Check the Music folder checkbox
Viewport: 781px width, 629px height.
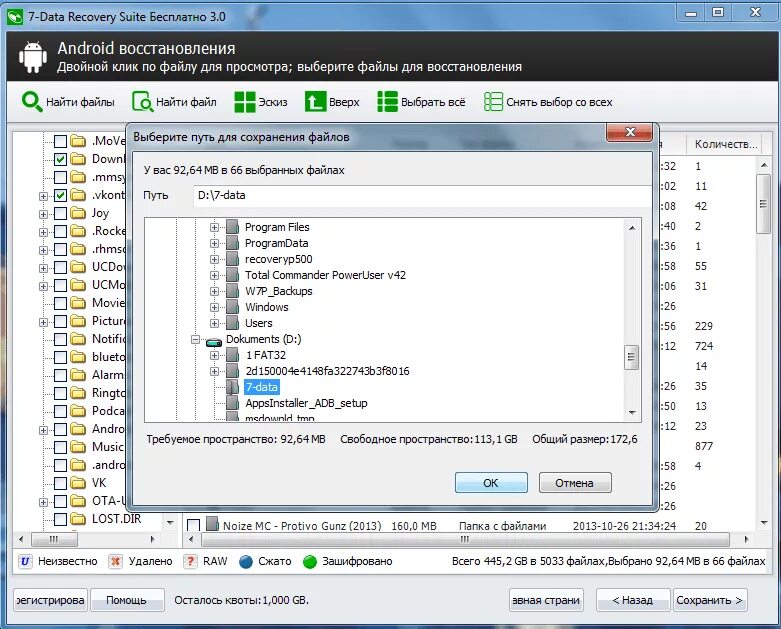click(x=60, y=447)
